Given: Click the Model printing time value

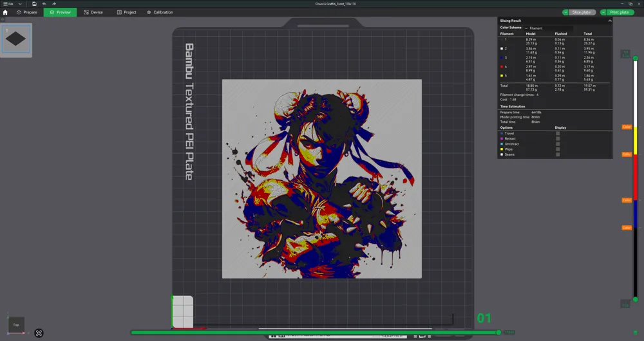Looking at the screenshot, I should 536,117.
